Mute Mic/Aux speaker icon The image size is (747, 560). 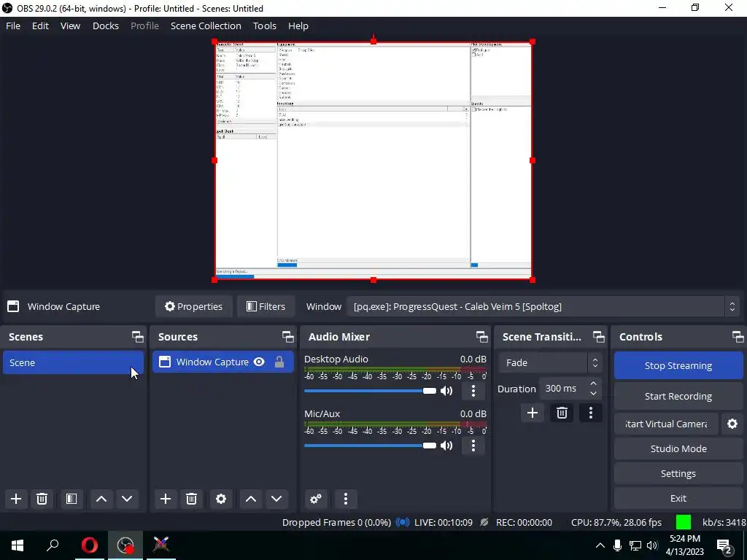(446, 446)
